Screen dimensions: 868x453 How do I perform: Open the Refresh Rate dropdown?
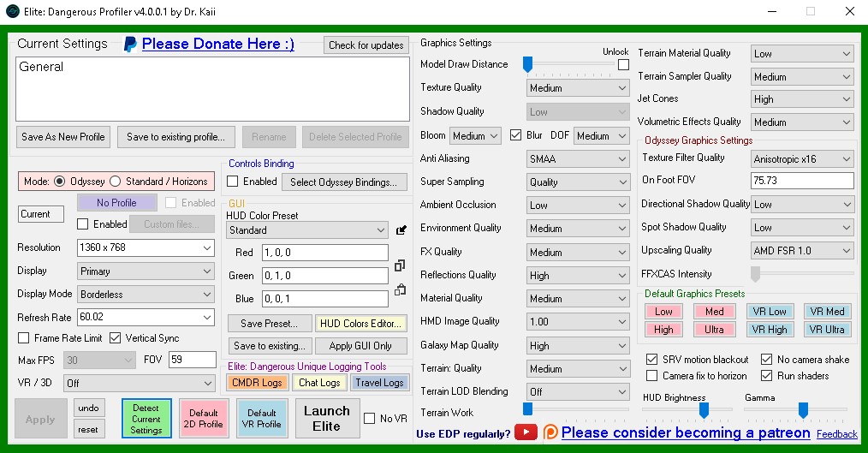click(146, 318)
